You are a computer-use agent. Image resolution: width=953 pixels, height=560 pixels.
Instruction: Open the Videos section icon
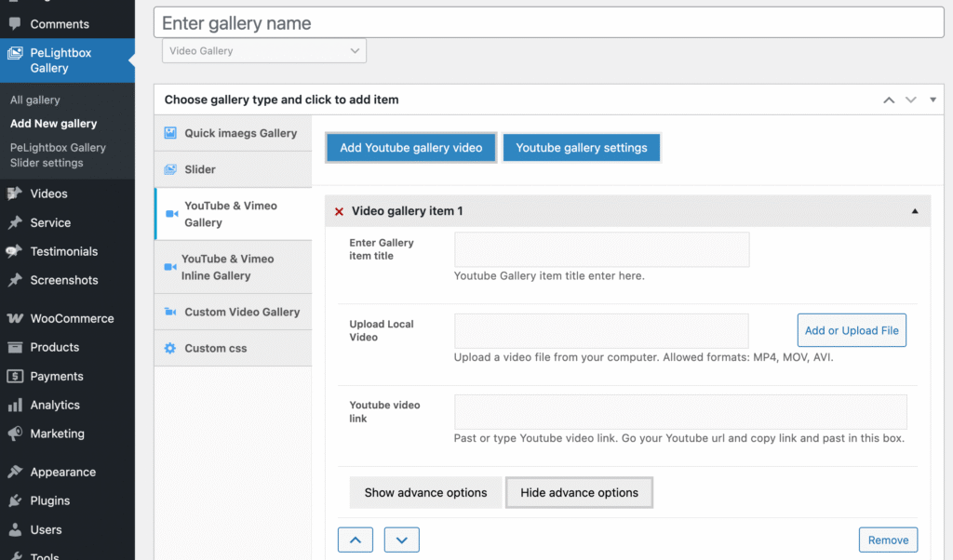[x=17, y=193]
